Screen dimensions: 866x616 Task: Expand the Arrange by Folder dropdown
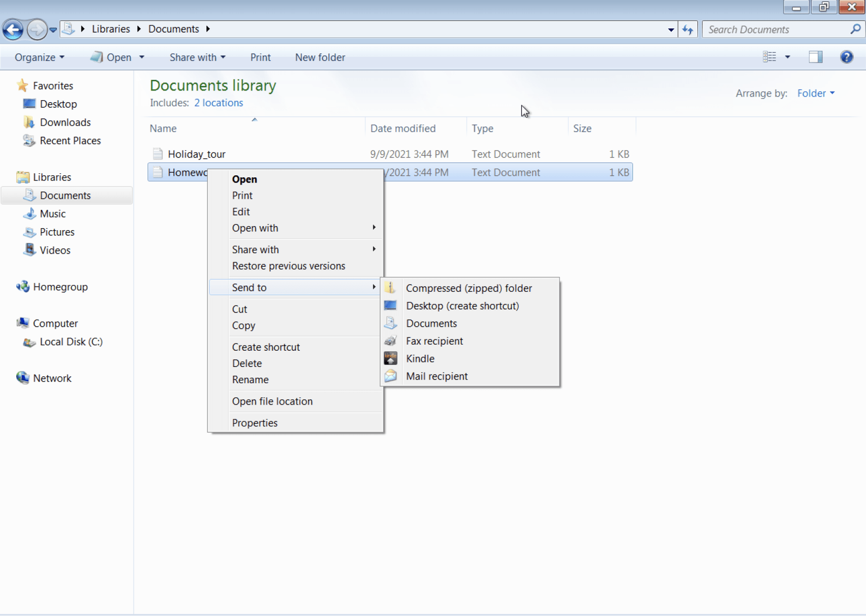pos(815,93)
